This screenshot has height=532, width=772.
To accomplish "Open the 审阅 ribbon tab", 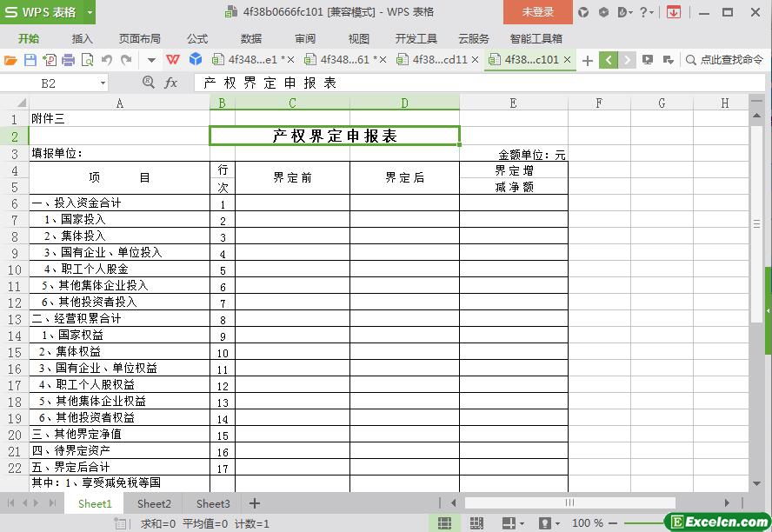I will click(x=305, y=38).
